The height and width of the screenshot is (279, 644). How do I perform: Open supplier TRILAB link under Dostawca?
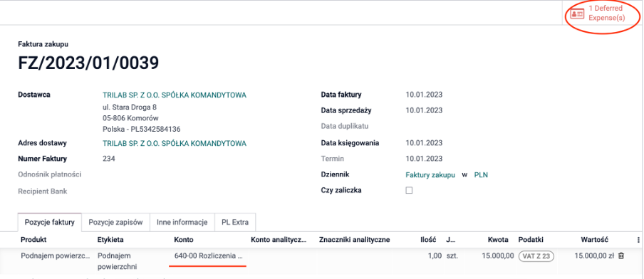[175, 95]
